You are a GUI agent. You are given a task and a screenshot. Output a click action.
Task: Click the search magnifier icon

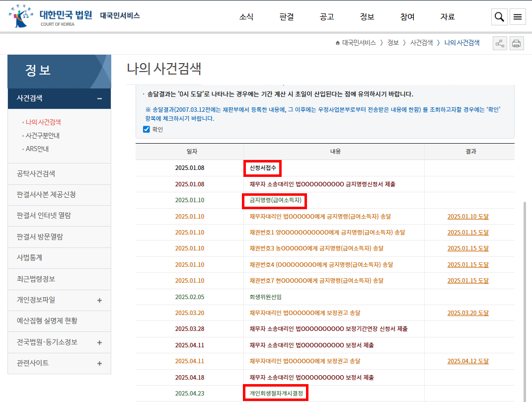[499, 17]
